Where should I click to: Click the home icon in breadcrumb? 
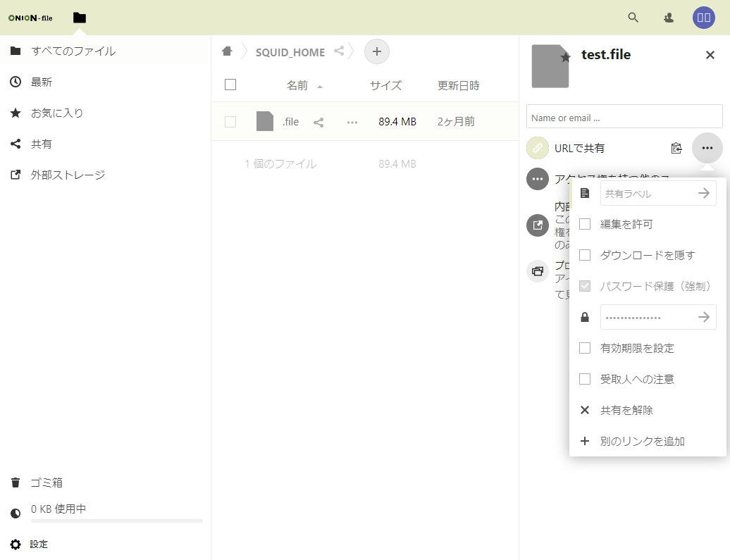click(x=227, y=51)
